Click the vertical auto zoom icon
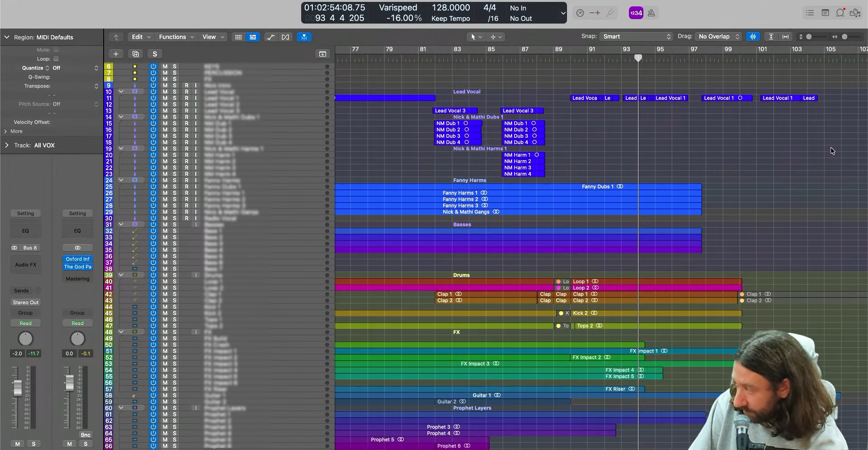 click(x=771, y=37)
